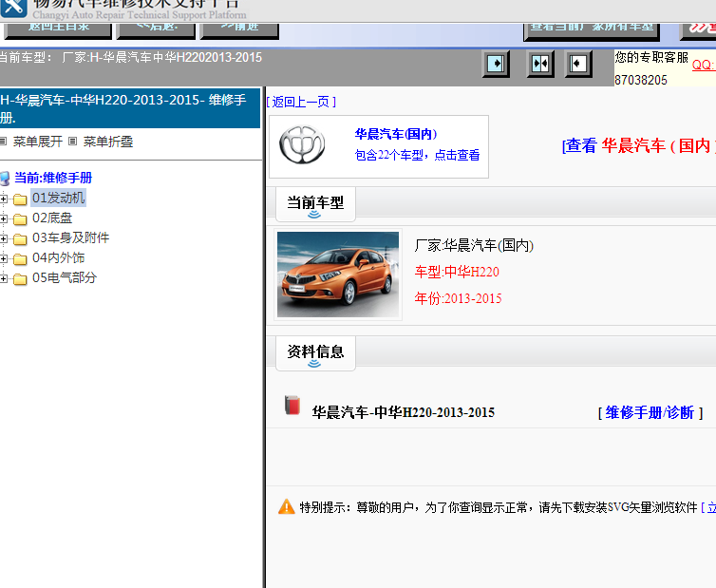716x588 pixels.
Task: Click the orange 中华H220 car thumbnail
Action: click(338, 275)
